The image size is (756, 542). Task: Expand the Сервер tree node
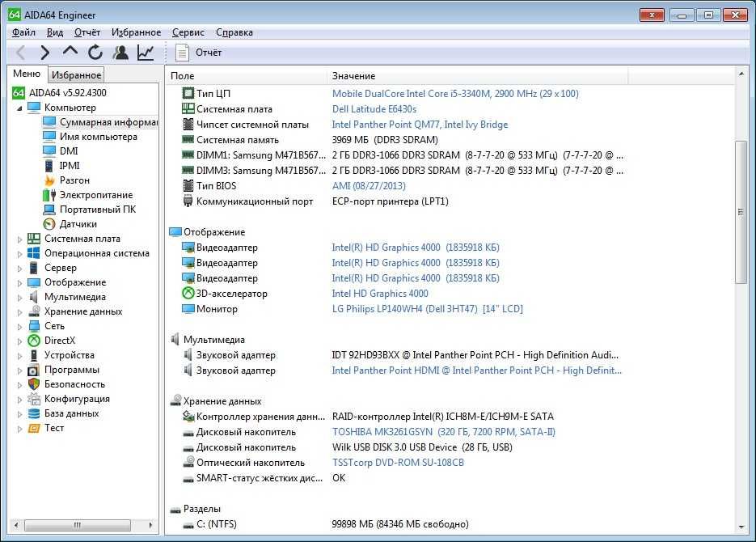coord(19,268)
